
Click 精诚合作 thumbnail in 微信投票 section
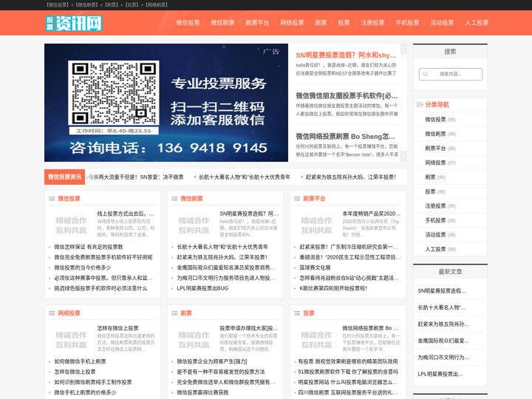coord(71,225)
